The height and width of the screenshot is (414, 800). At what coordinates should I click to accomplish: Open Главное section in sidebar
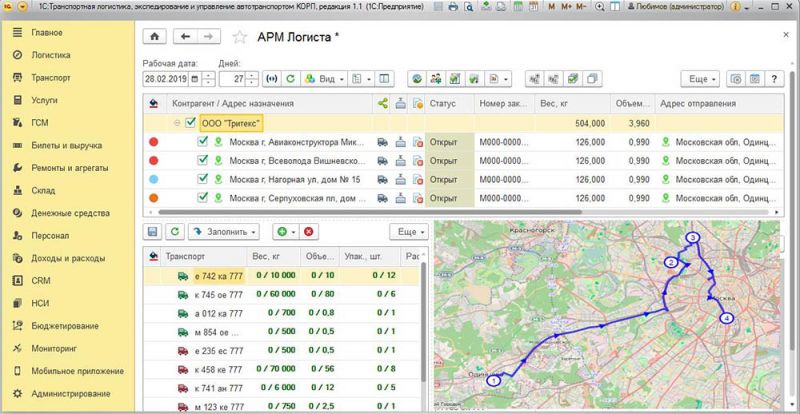point(47,33)
